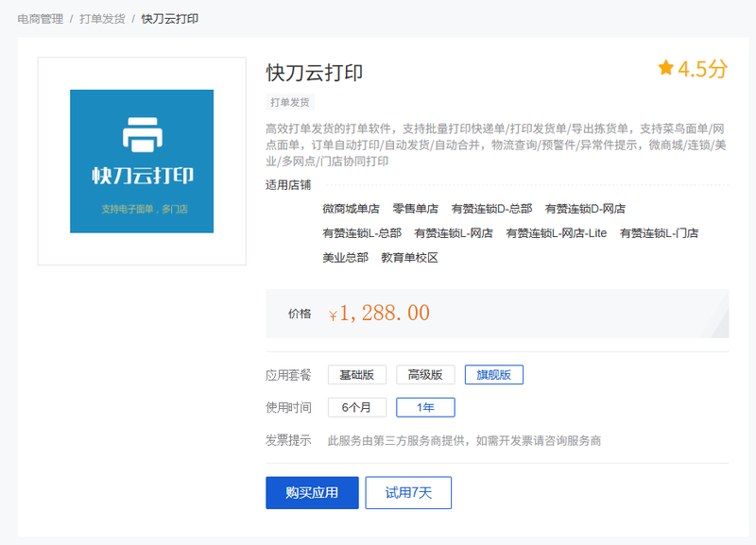Click the ¥1,288.00 price value
Screen dimensions: 756x545
[x=379, y=314]
